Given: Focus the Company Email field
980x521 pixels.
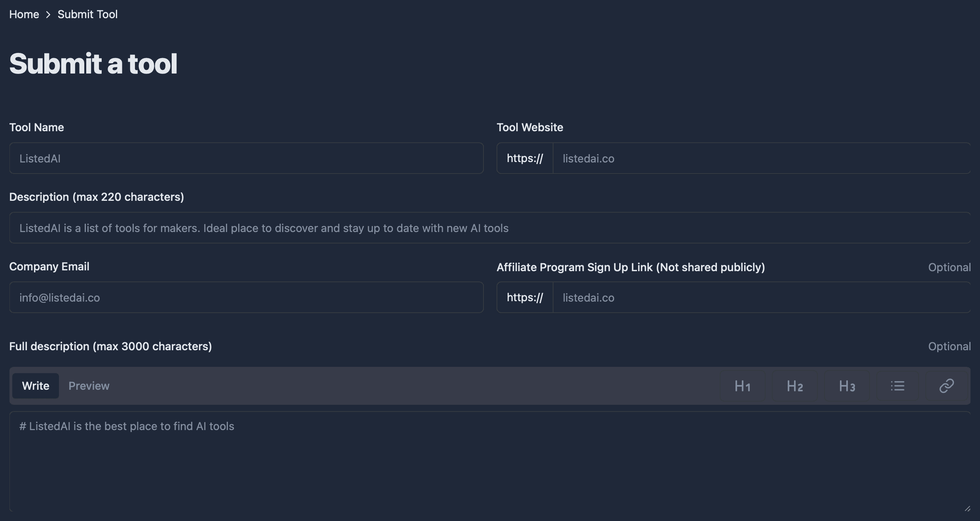Looking at the screenshot, I should (246, 297).
